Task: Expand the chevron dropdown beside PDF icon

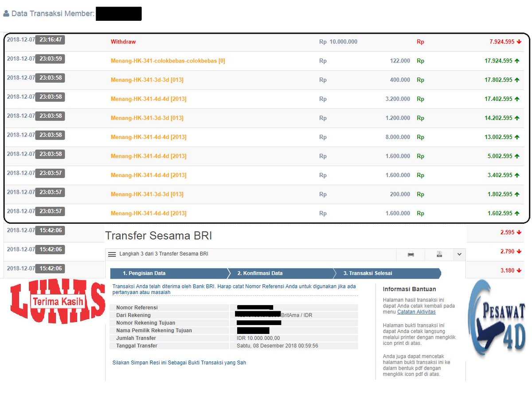Action: (459, 254)
